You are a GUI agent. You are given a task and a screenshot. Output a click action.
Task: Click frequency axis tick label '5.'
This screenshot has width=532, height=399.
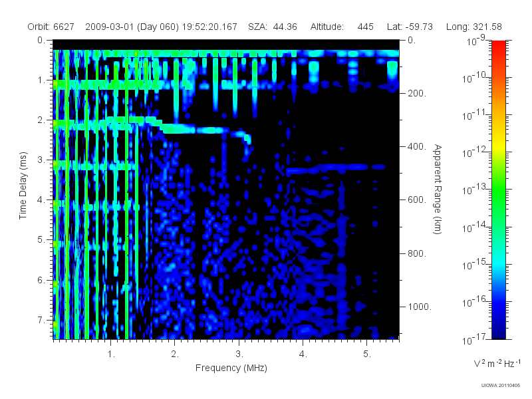click(x=367, y=354)
